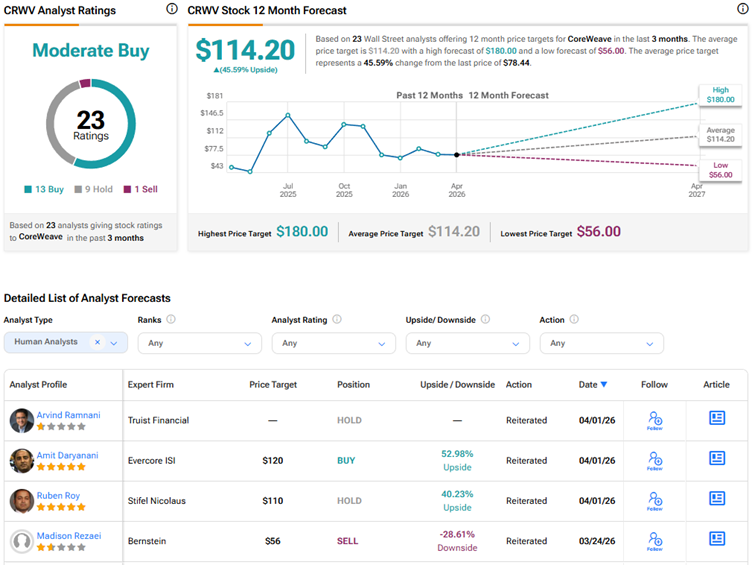
Task: Remove the Human Analysts filter tag
Action: (x=98, y=342)
